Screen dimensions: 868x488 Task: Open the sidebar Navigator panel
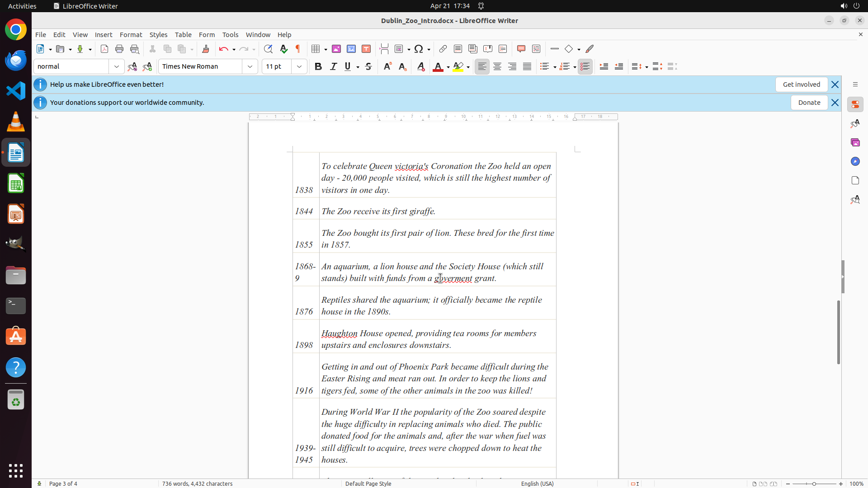tap(855, 161)
